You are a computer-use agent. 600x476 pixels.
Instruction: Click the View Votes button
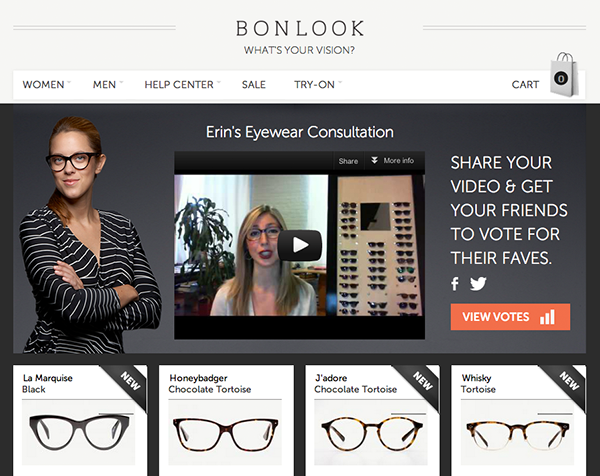510,317
